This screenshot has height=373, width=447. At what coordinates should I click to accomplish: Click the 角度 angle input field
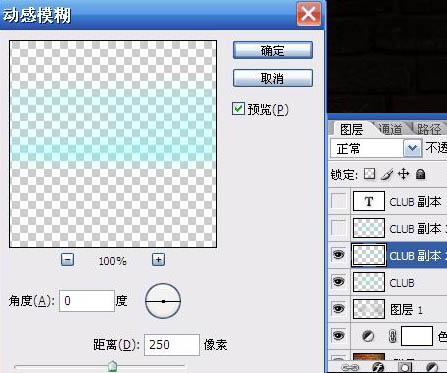[x=87, y=301]
